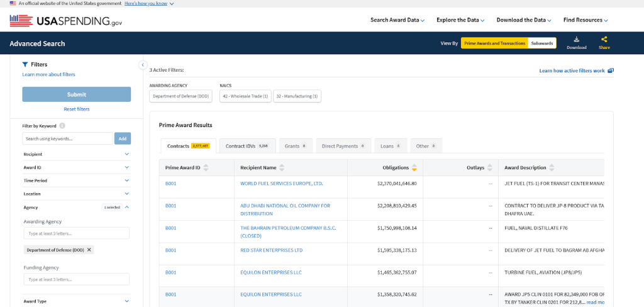Open WORLD FUEL SERVICES EUROPE recipient link
Viewport: 644px width, 307px height.
(x=281, y=184)
